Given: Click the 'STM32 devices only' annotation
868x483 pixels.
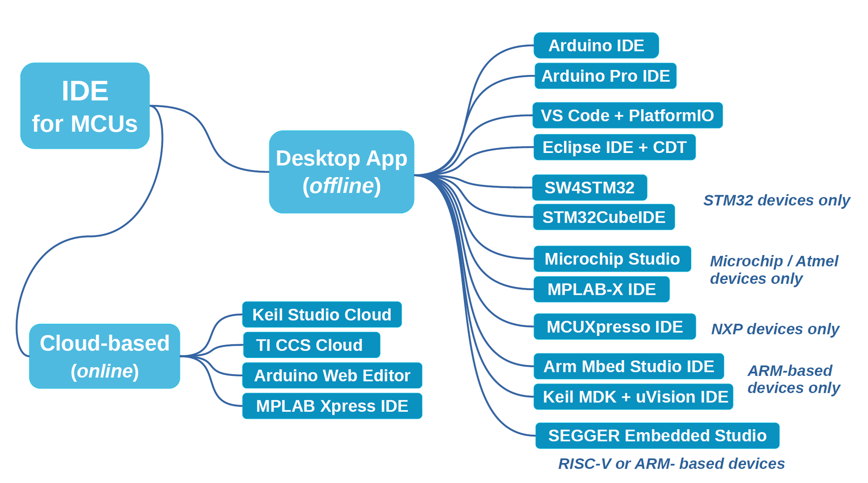Looking at the screenshot, I should pyautogui.click(x=776, y=200).
